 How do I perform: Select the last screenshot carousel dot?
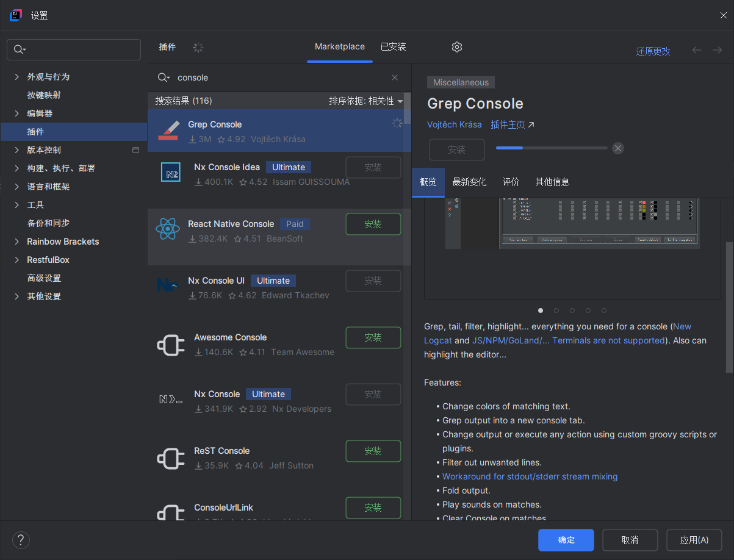pyautogui.click(x=604, y=311)
